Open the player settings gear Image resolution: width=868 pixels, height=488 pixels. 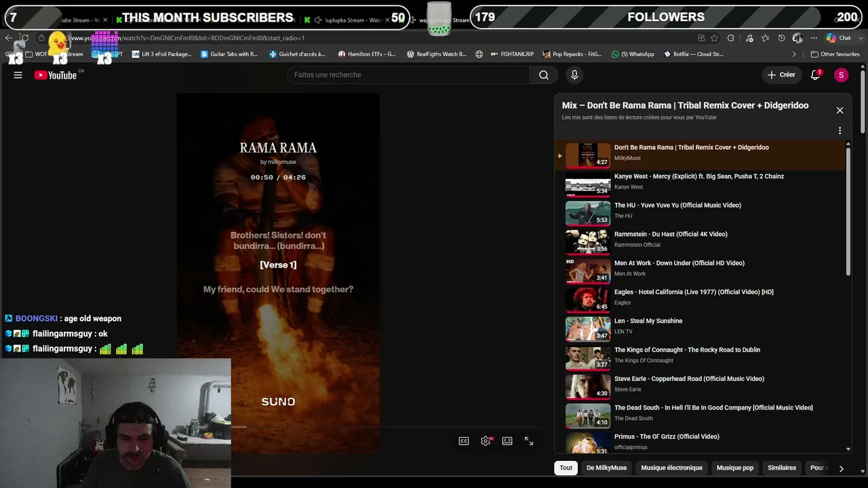(486, 441)
